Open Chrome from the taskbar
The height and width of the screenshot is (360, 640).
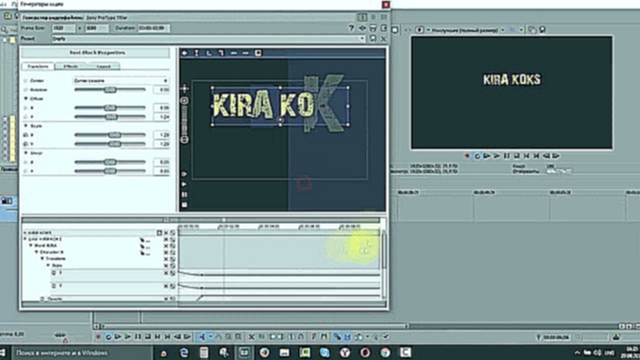385,353
